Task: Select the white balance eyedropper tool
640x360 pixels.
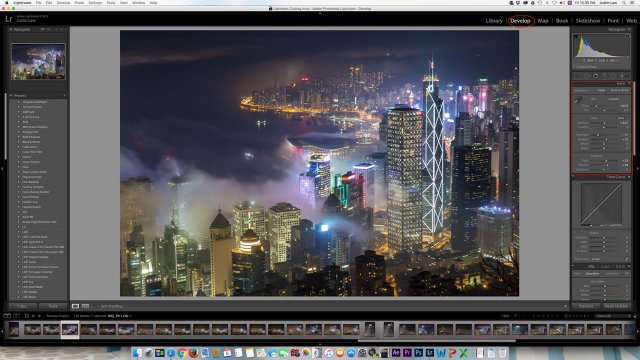Action: 578,100
